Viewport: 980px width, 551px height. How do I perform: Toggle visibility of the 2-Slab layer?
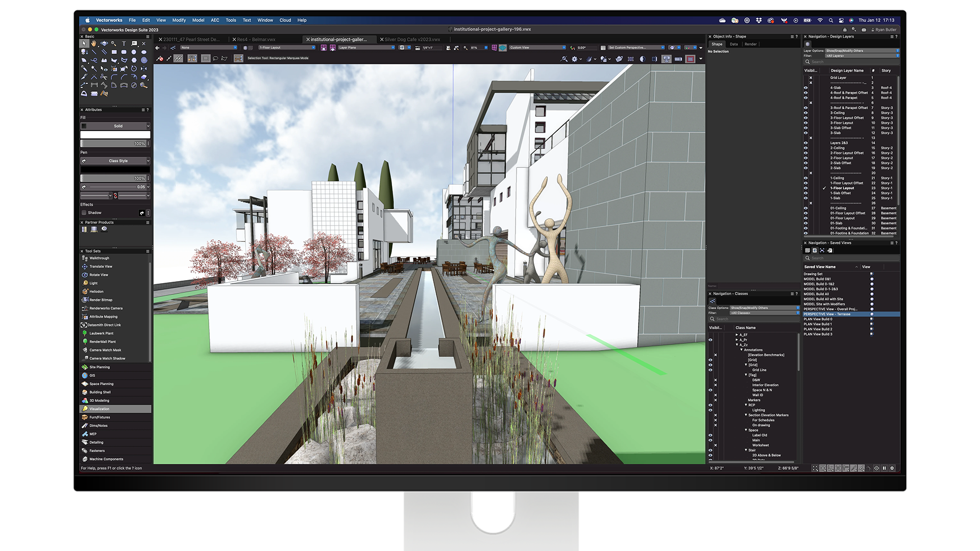click(x=806, y=168)
